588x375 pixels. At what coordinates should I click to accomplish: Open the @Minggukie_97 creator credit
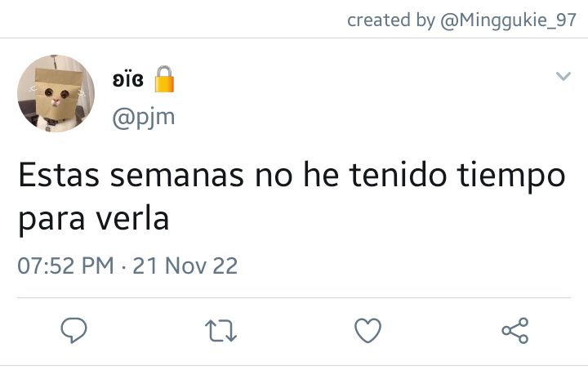(508, 20)
